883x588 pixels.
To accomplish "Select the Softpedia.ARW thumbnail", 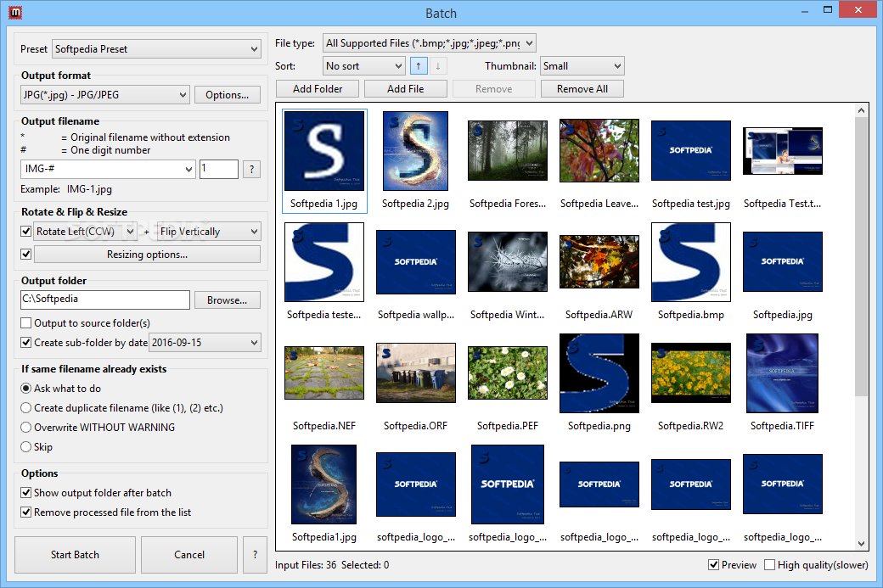I will coord(599,261).
